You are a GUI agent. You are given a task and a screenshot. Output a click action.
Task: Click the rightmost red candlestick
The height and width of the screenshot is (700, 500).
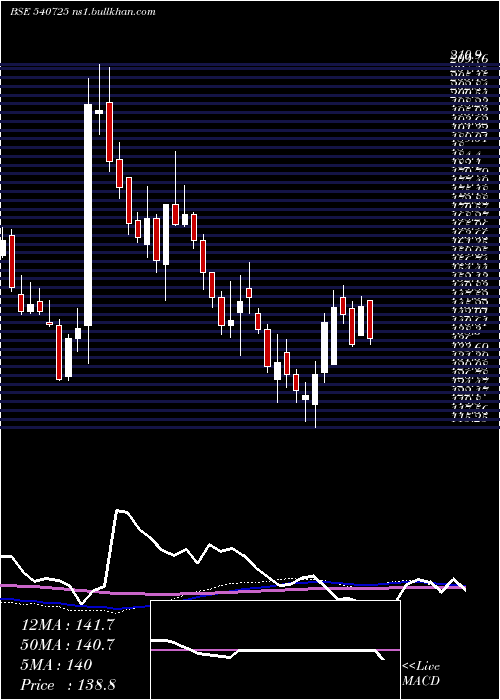click(x=370, y=320)
